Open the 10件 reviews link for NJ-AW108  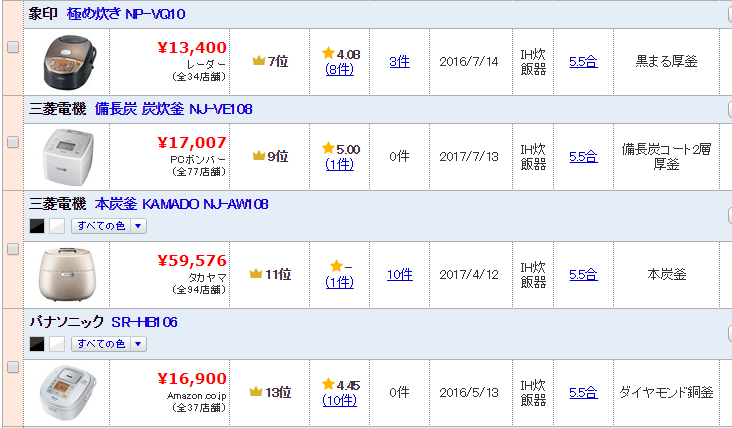click(x=400, y=274)
